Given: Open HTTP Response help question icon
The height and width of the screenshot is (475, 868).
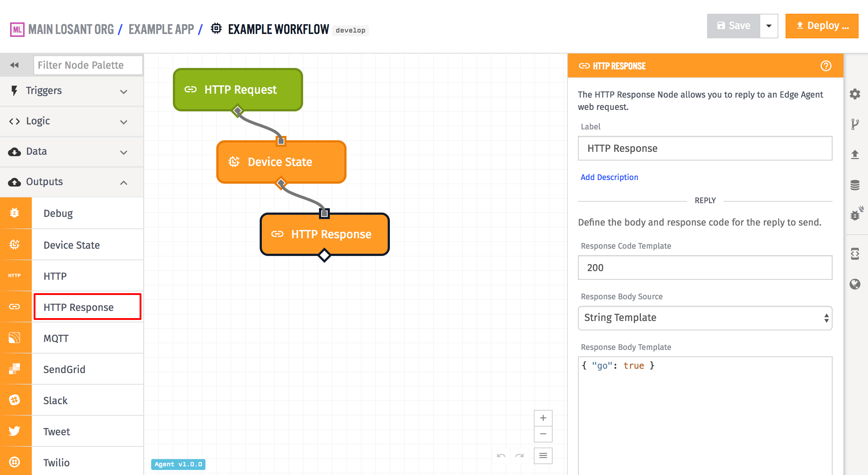Looking at the screenshot, I should pos(826,66).
